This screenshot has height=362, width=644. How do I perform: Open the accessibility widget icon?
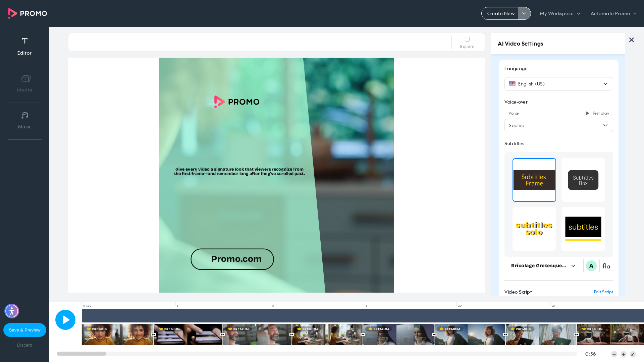click(x=12, y=311)
